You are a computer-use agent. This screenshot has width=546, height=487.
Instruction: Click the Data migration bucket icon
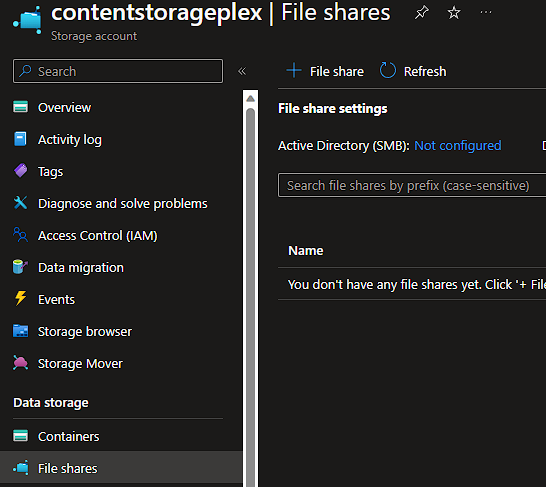pyautogui.click(x=20, y=267)
